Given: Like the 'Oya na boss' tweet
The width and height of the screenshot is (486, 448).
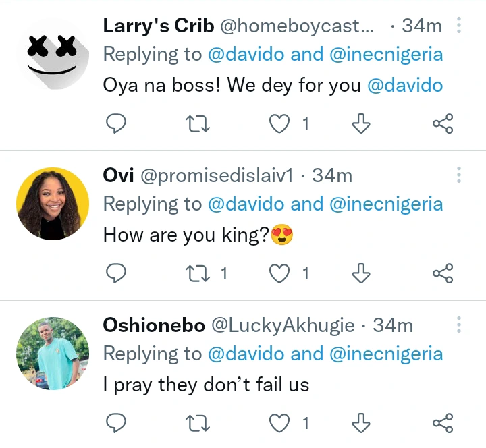Looking at the screenshot, I should pyautogui.click(x=280, y=123).
